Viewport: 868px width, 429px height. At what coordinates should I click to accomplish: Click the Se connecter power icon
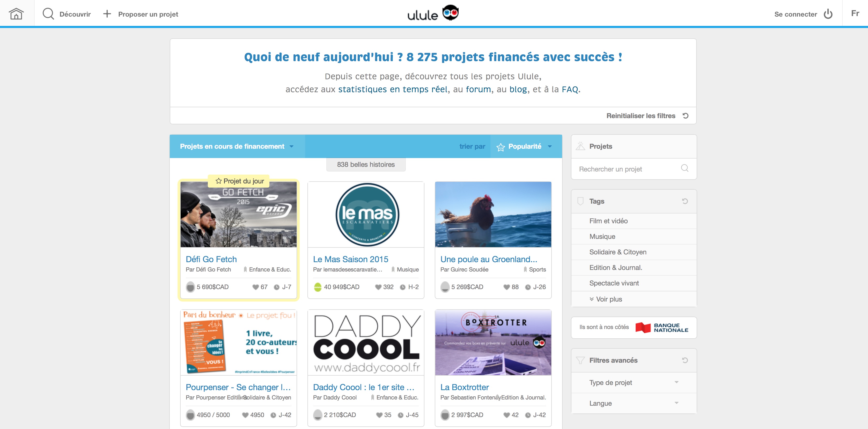[x=828, y=14]
